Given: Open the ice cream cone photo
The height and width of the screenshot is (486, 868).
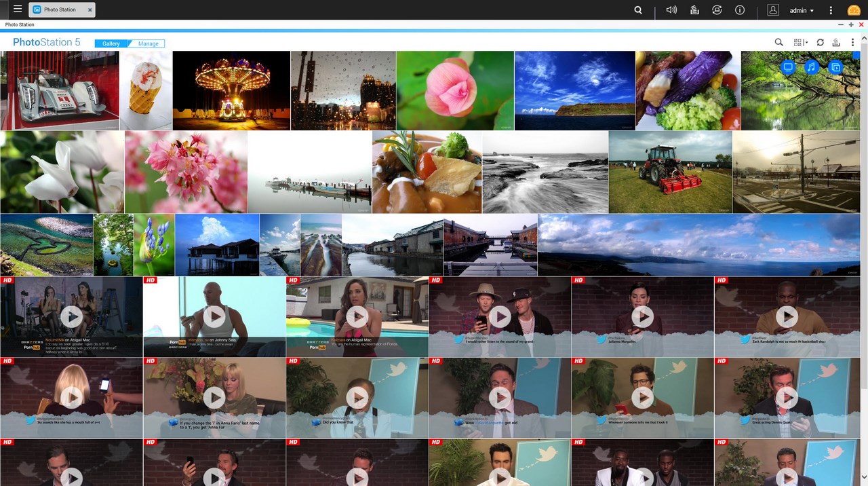Looking at the screenshot, I should [146, 91].
